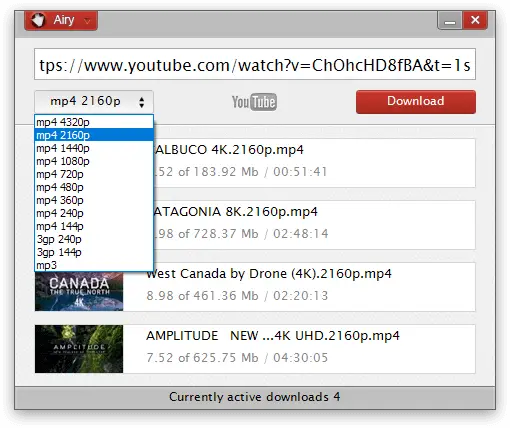Viewport: 510px width, 428px height.
Task: Collapse the mp4 2160p format combo box
Action: [x=94, y=101]
